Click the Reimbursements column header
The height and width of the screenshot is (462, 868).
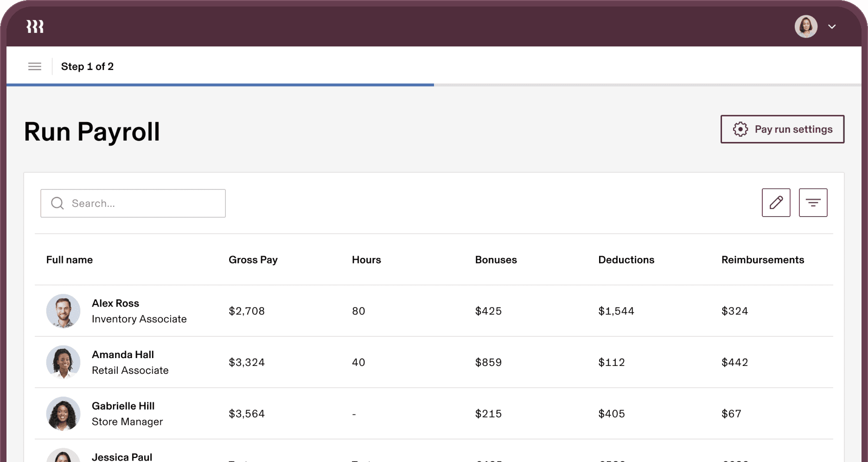click(x=762, y=260)
